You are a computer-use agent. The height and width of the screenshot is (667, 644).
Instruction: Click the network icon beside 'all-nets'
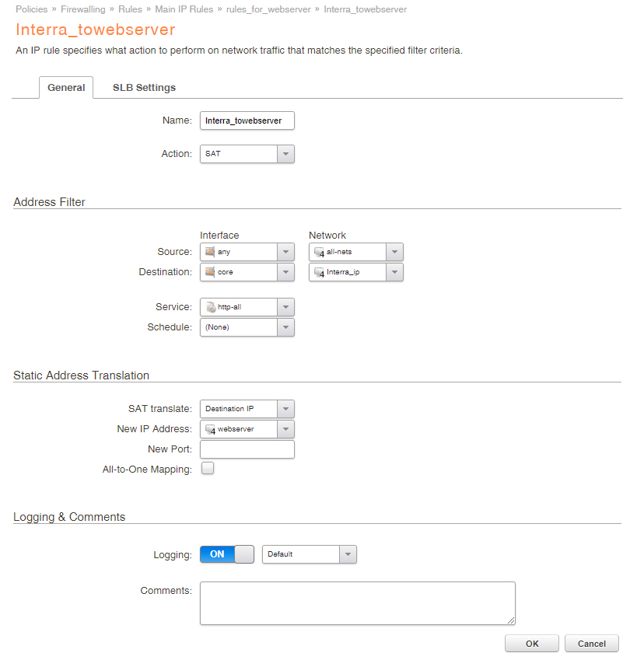pos(319,252)
